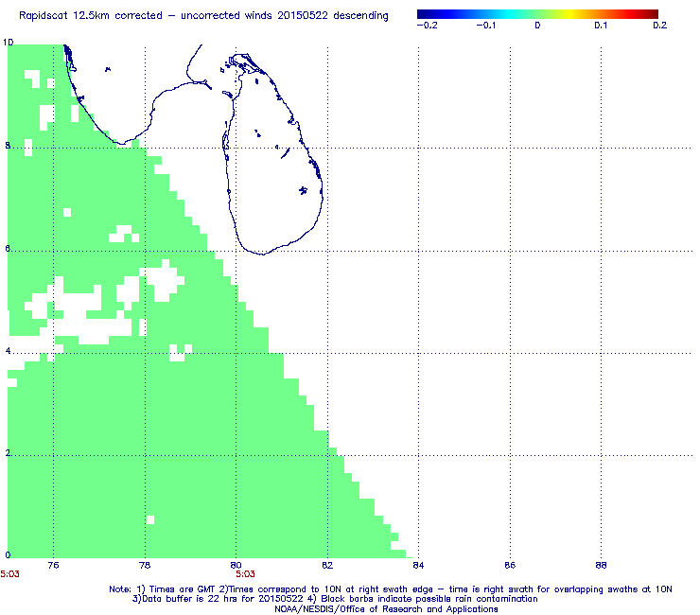Click longitude axis label 88
The height and width of the screenshot is (615, 700).
click(x=601, y=566)
